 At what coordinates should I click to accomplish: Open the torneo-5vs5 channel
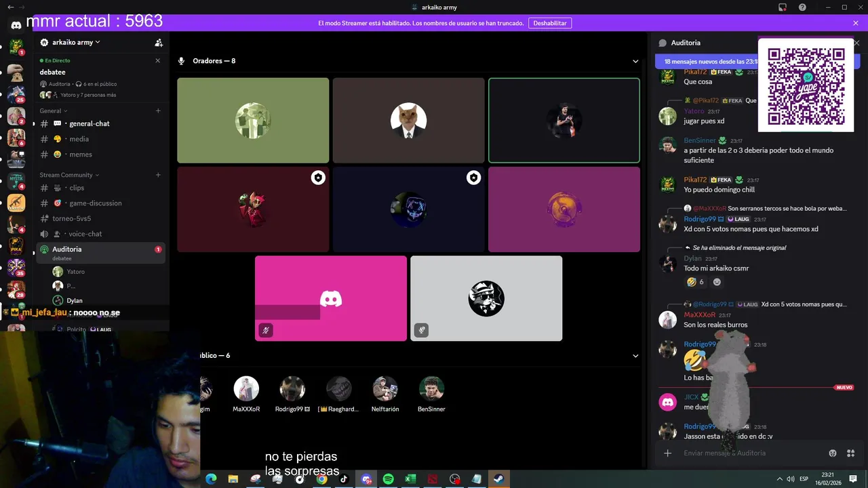[x=102, y=218]
